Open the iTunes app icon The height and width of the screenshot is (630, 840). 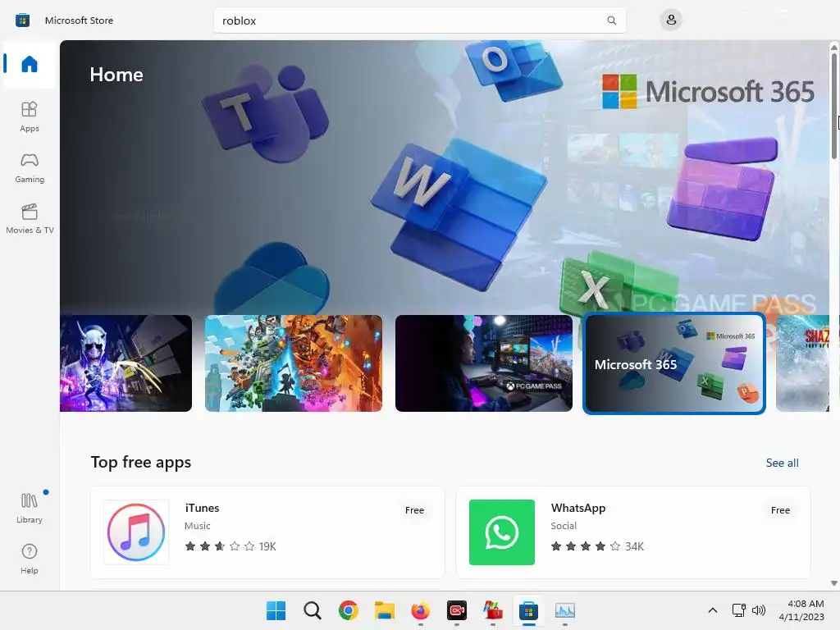(136, 532)
